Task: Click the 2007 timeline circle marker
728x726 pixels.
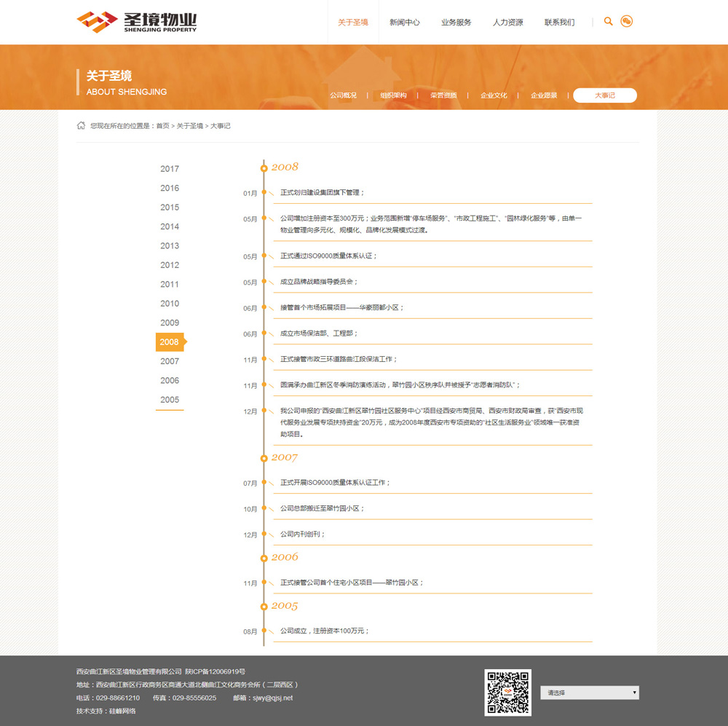Action: coord(264,458)
